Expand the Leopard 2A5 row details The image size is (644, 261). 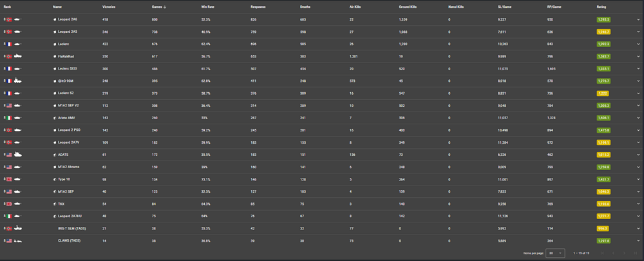(x=638, y=32)
